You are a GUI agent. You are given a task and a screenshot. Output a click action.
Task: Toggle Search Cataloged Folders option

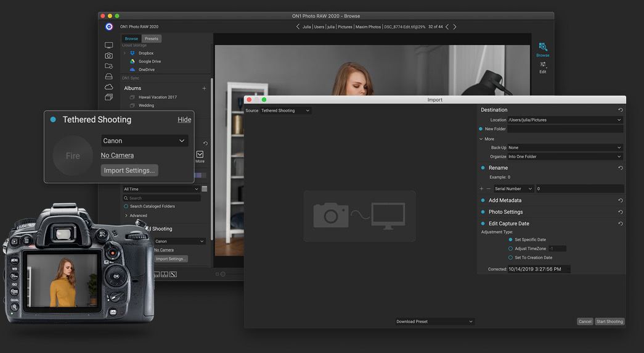126,206
